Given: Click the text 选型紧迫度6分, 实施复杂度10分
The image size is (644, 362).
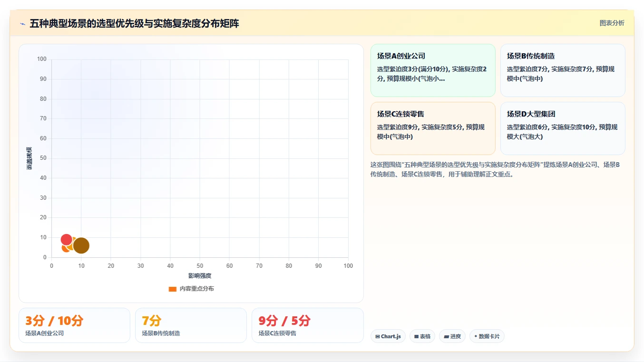Looking at the screenshot, I should [x=551, y=127].
